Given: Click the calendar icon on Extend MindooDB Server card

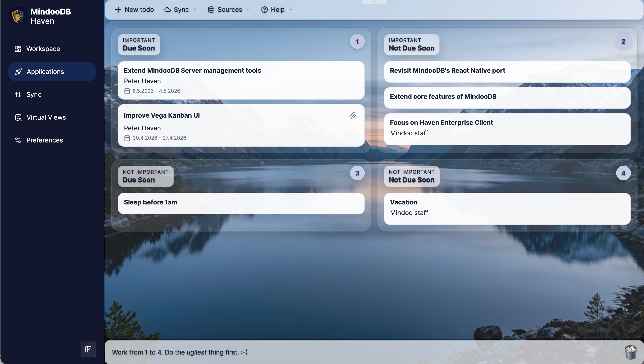Looking at the screenshot, I should pos(127,91).
